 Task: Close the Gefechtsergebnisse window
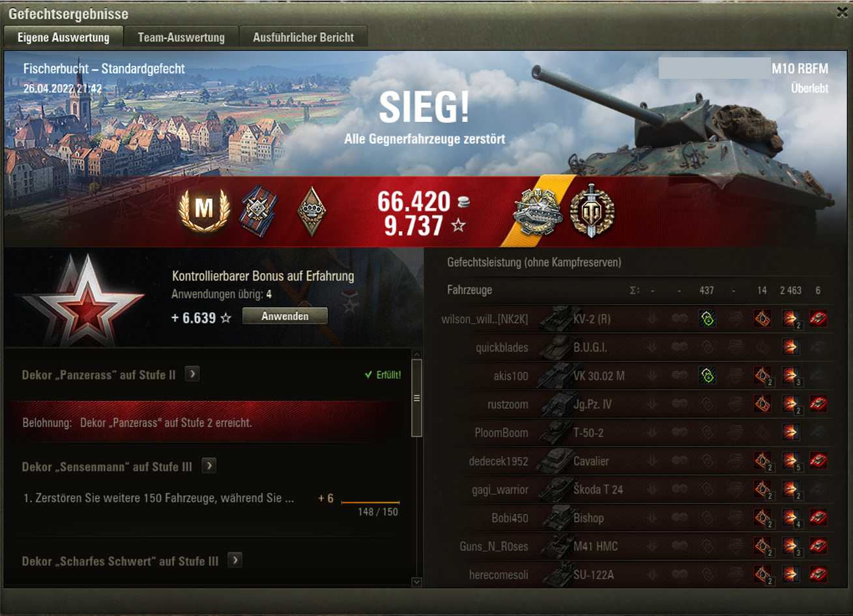point(842,12)
